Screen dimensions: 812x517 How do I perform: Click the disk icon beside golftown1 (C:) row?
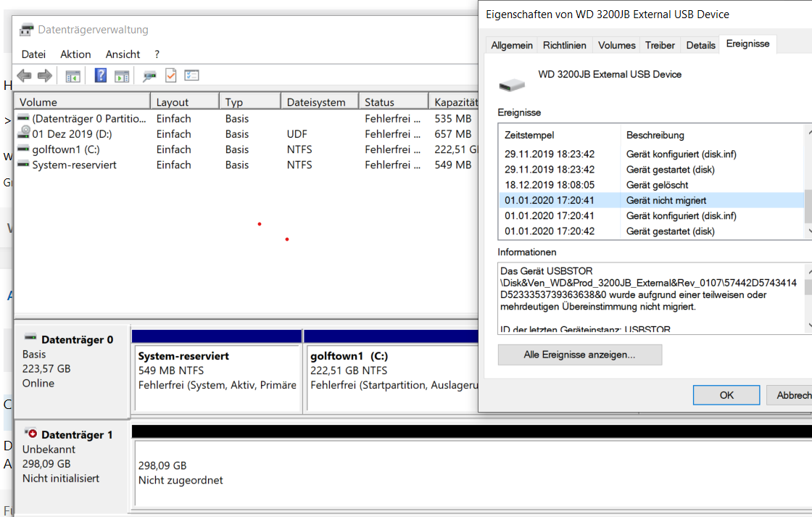(23, 149)
